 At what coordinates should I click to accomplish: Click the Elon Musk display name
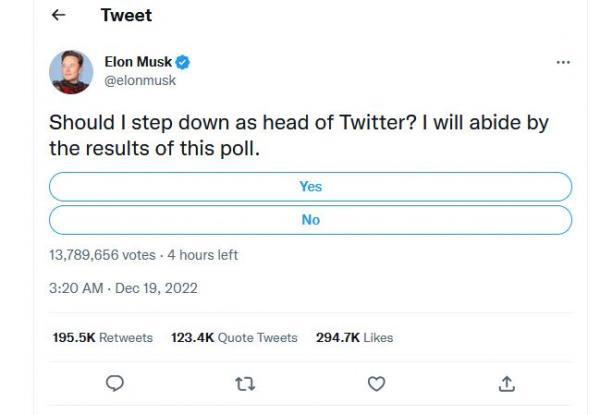coord(138,62)
